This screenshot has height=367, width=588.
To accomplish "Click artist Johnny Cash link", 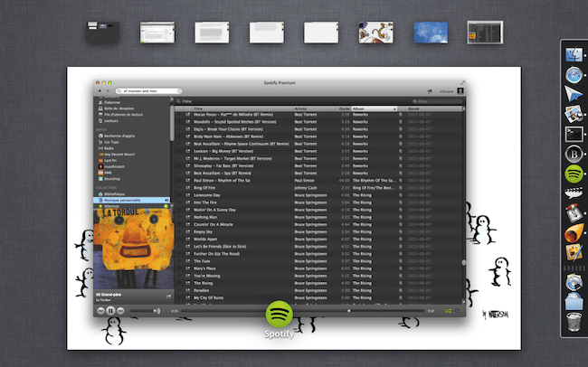I will tap(305, 188).
